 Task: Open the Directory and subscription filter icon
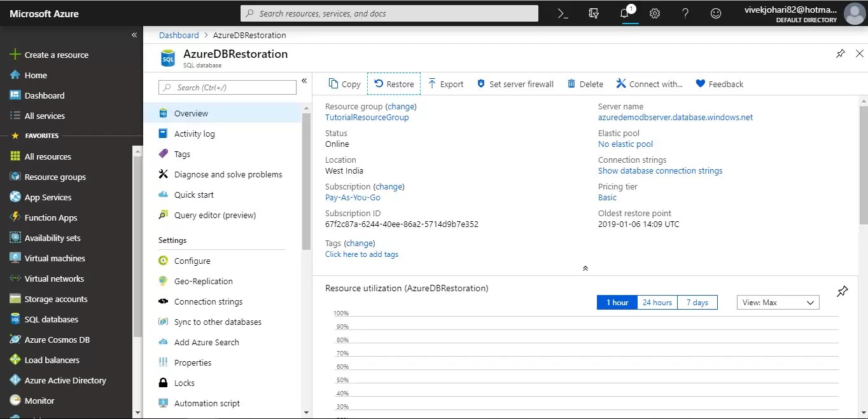594,13
